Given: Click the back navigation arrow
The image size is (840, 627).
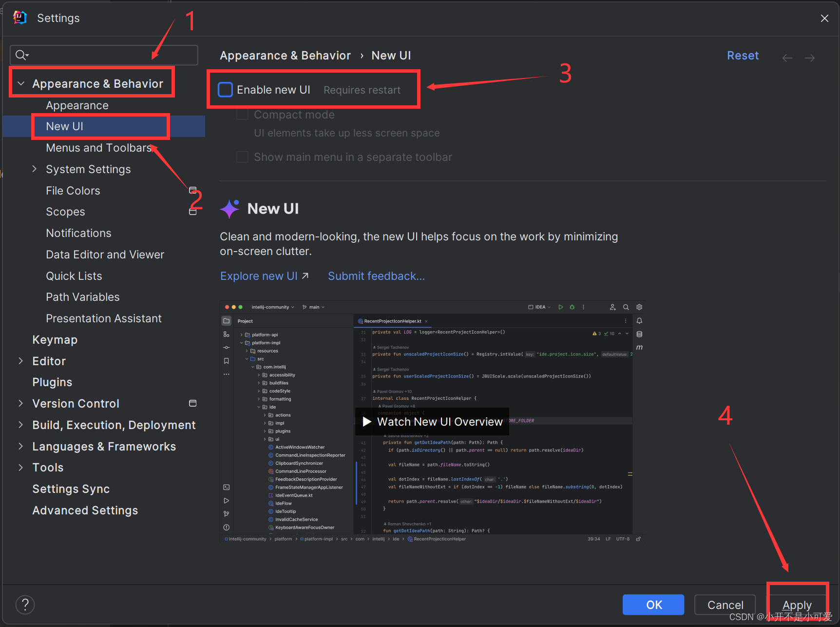Looking at the screenshot, I should click(x=787, y=58).
